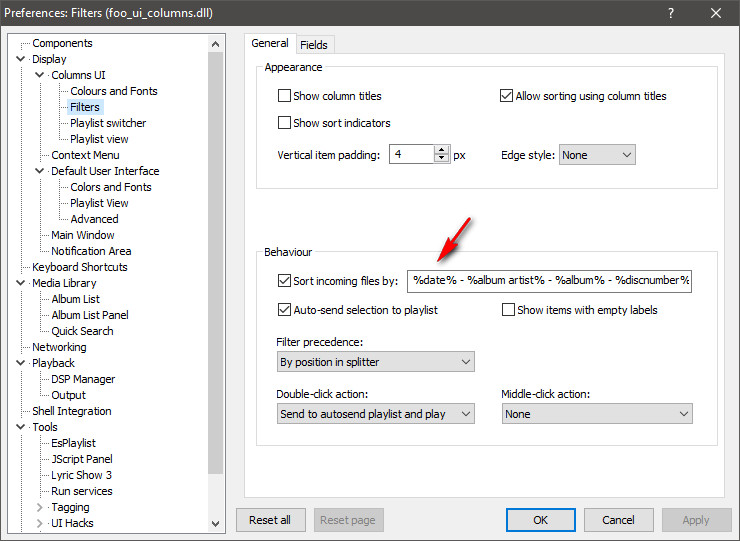The image size is (740, 541).
Task: Switch to the Fields tab
Action: tap(314, 45)
